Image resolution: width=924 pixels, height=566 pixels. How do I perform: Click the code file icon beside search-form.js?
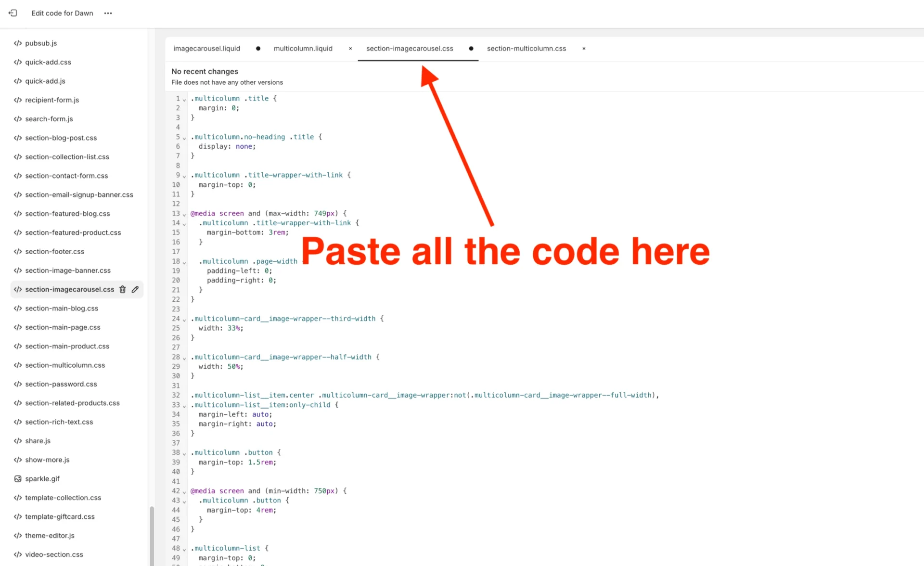click(x=18, y=119)
